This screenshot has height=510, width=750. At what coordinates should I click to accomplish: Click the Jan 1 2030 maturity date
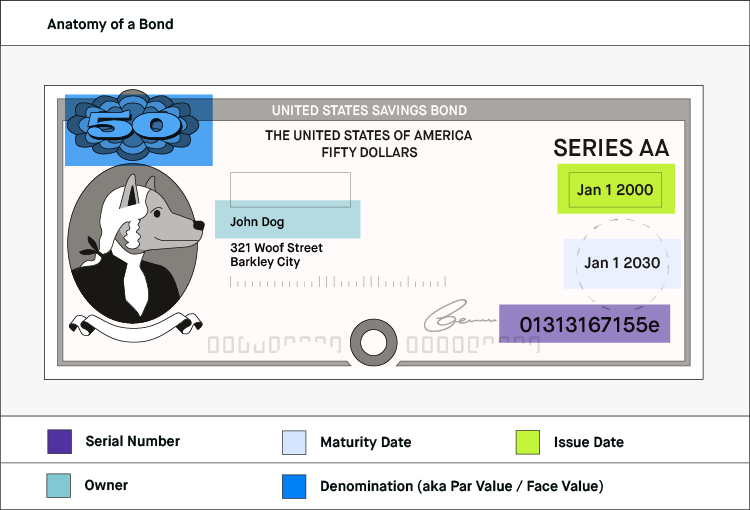point(622,263)
